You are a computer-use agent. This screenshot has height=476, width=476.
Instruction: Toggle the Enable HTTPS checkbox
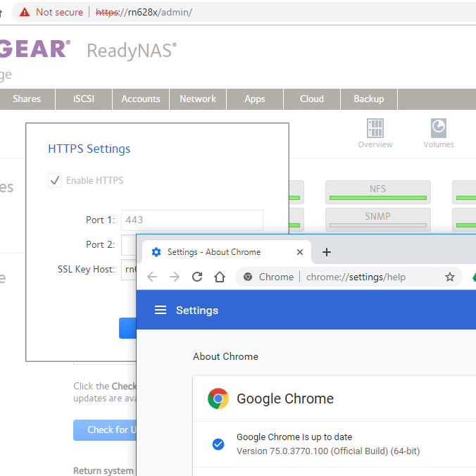point(55,180)
